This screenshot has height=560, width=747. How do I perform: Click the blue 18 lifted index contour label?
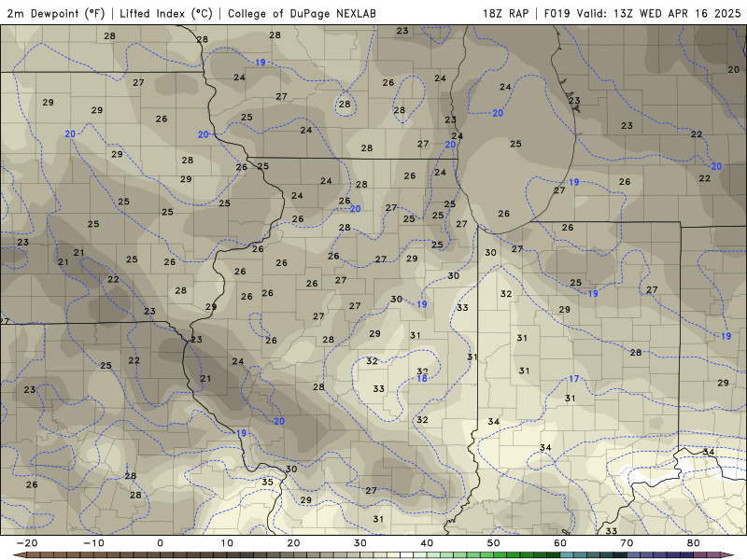pos(422,379)
